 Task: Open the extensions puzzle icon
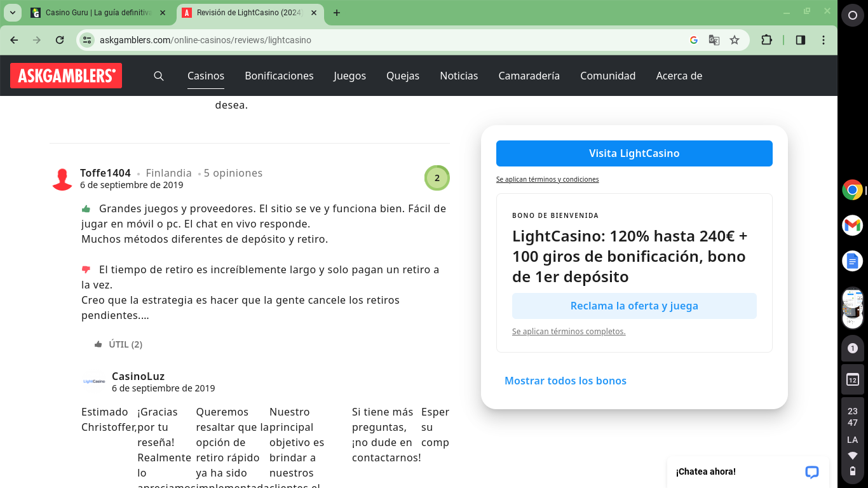(766, 40)
